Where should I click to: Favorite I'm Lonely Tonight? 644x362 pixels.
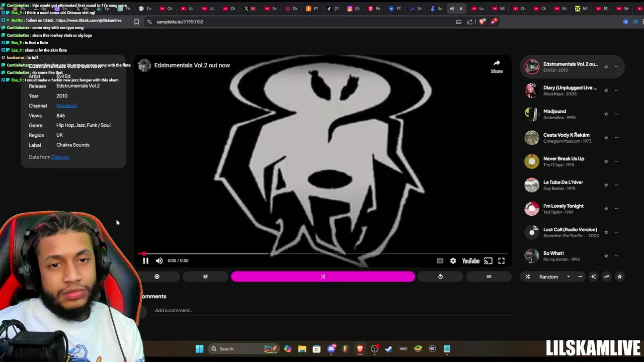606,208
